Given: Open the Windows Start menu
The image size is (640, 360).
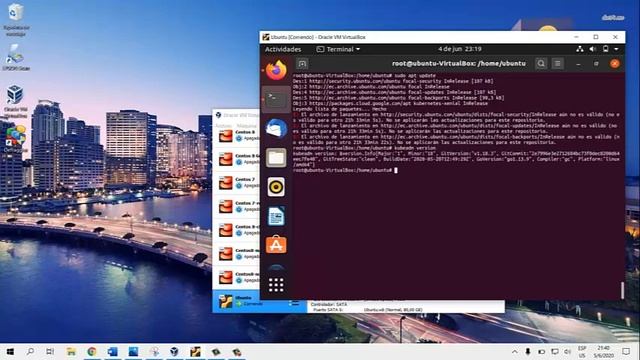Looking at the screenshot, I should tap(10, 351).
